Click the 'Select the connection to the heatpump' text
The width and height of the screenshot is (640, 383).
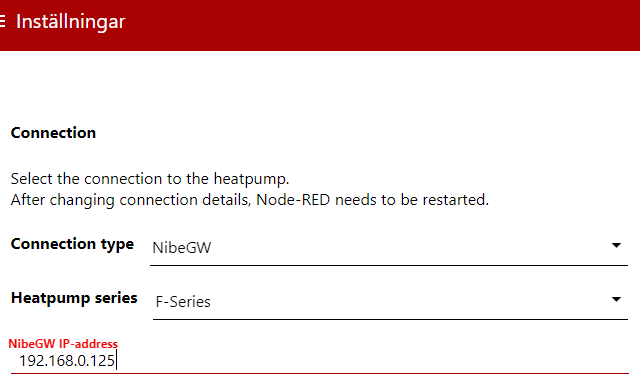pyautogui.click(x=150, y=179)
